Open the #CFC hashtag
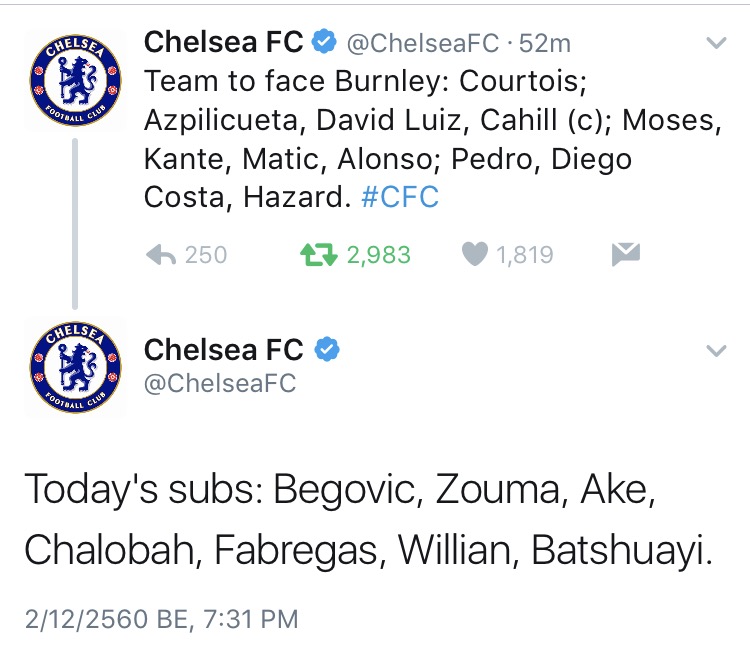Viewport: 750px width, 653px height. (x=398, y=197)
